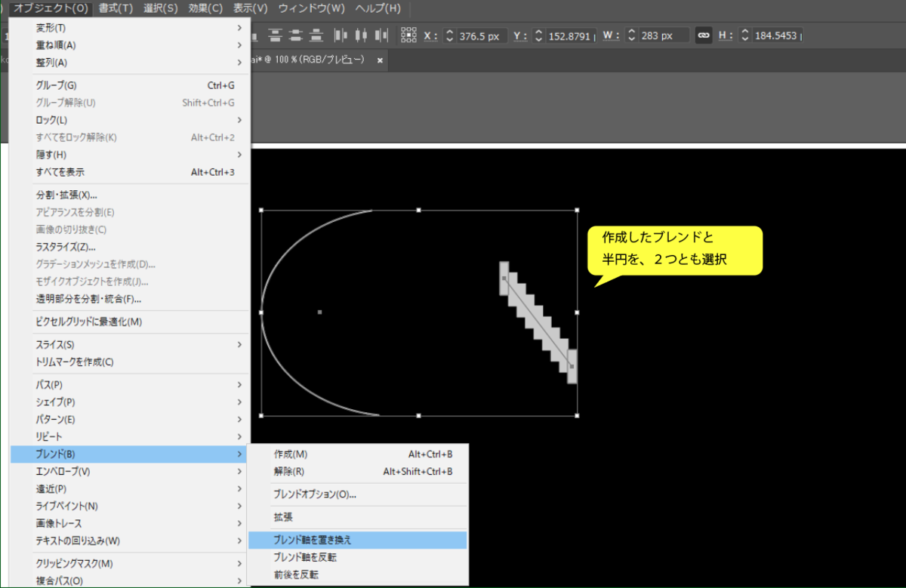Step the H height value arrows
Screen dimensions: 906x588
744,35
